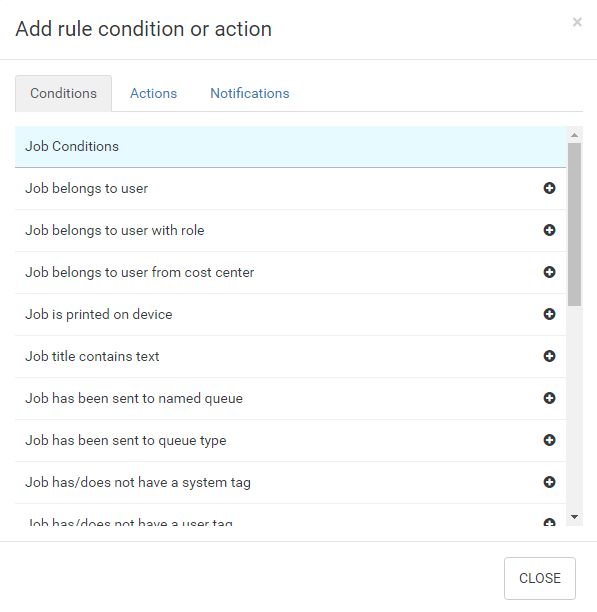Click plus icon beside 'Job is printed on device'

pyautogui.click(x=549, y=314)
